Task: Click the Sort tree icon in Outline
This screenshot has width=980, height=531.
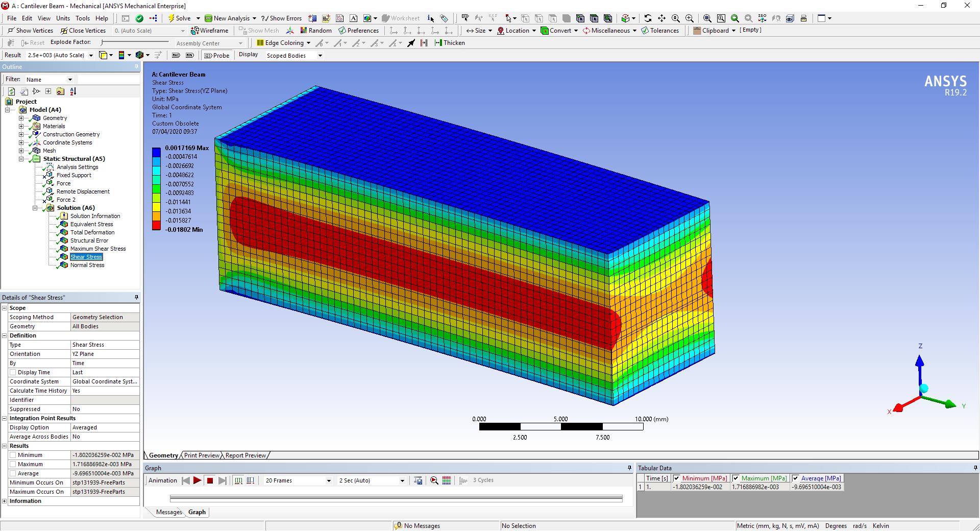Action: point(73,91)
